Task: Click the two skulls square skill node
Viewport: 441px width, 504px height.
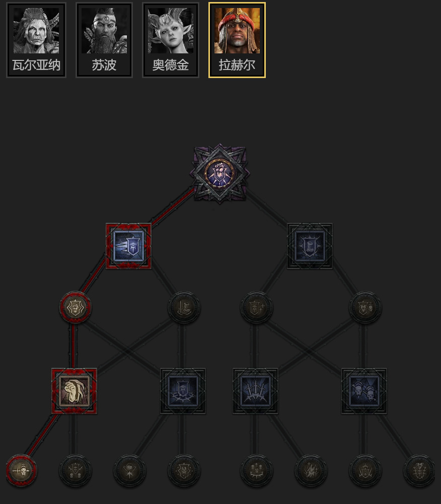Action: tap(364, 391)
